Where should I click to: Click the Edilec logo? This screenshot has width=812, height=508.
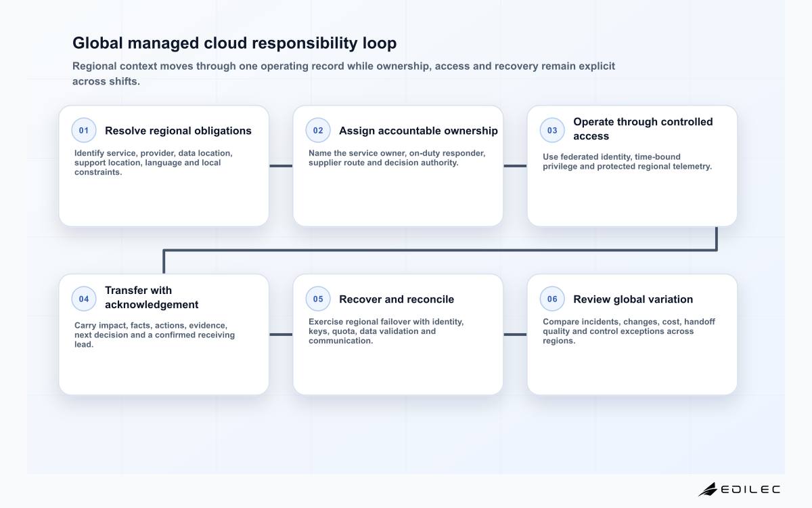(739, 489)
